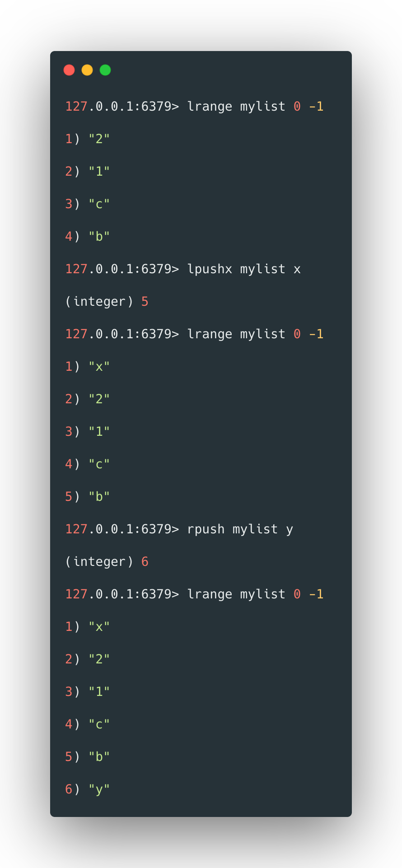The image size is (402, 868).
Task: Click mylist in the lpushx command
Action: tap(262, 269)
